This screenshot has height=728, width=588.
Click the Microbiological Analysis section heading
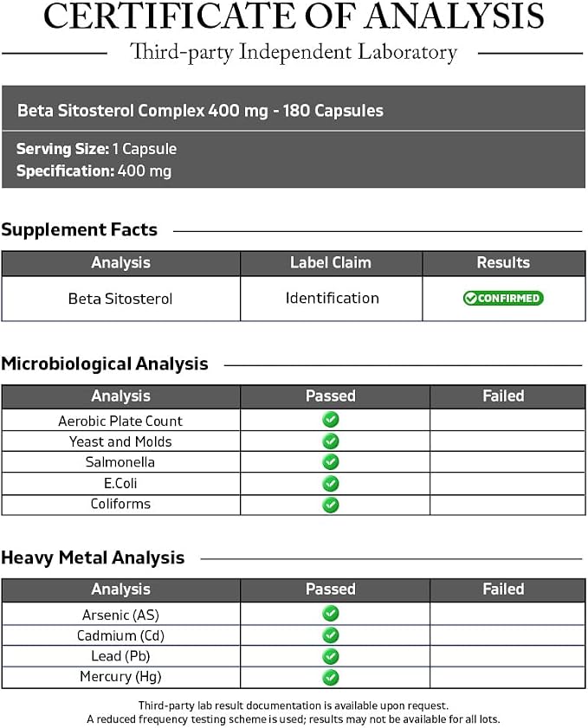point(105,364)
